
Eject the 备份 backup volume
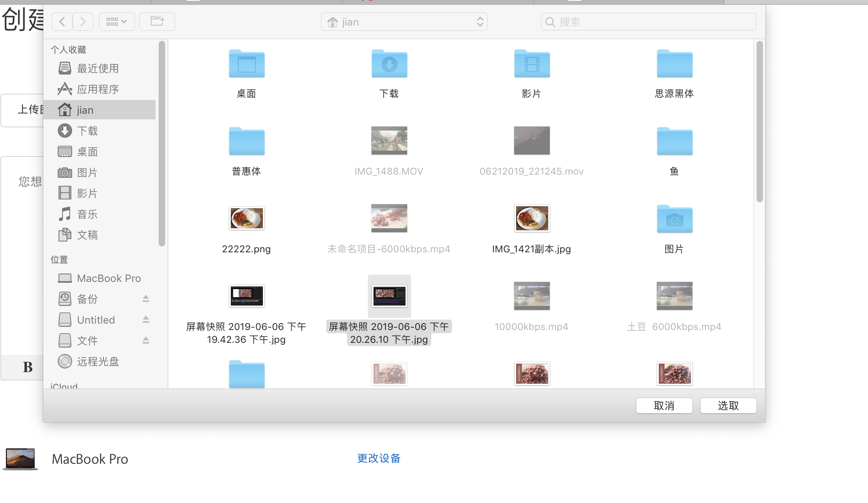146,299
